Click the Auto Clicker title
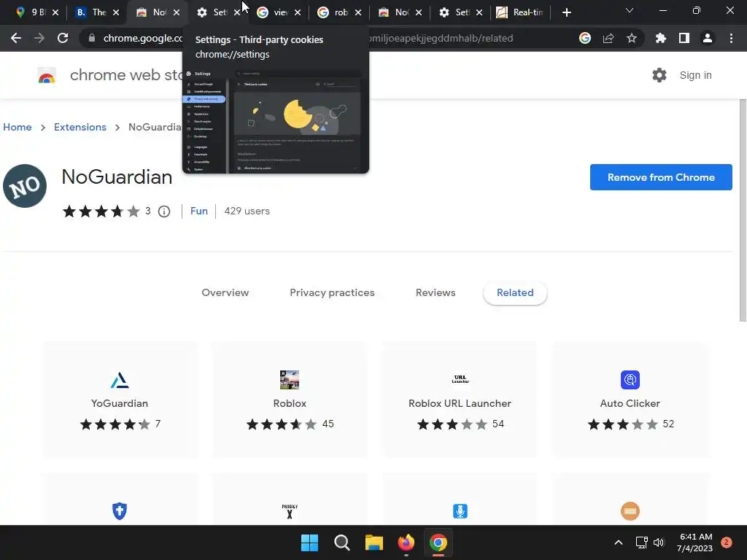Viewport: 747px width, 560px height. (x=630, y=403)
